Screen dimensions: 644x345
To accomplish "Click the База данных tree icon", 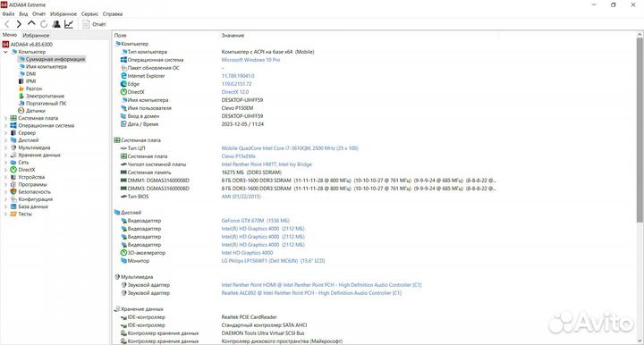I will (x=13, y=206).
